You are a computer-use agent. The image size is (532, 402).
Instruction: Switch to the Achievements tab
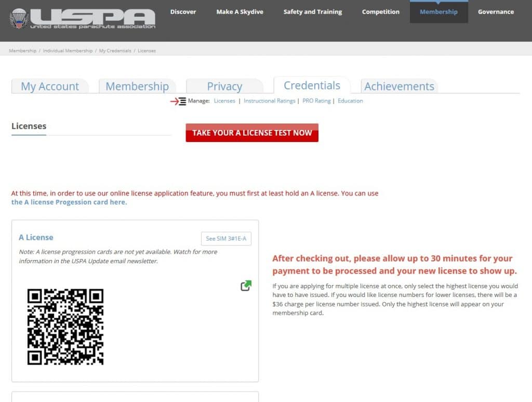(399, 86)
